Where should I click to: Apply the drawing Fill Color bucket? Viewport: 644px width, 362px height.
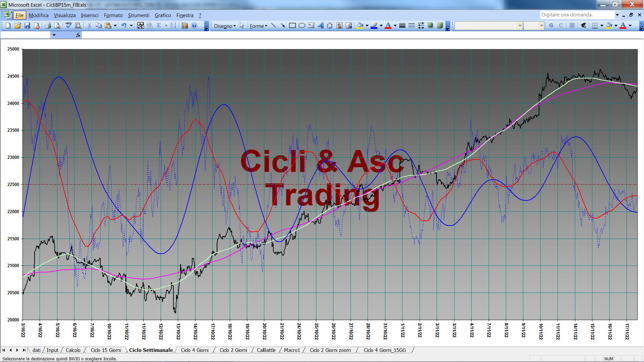360,25
